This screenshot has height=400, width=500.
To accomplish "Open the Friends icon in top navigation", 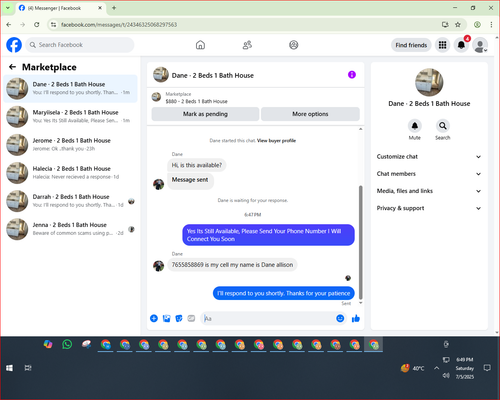I will tap(247, 45).
